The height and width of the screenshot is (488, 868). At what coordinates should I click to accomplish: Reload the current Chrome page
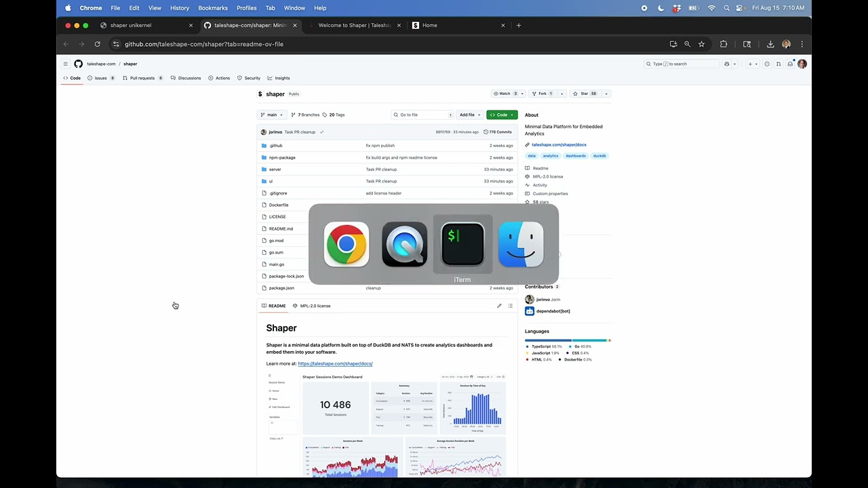click(x=97, y=44)
